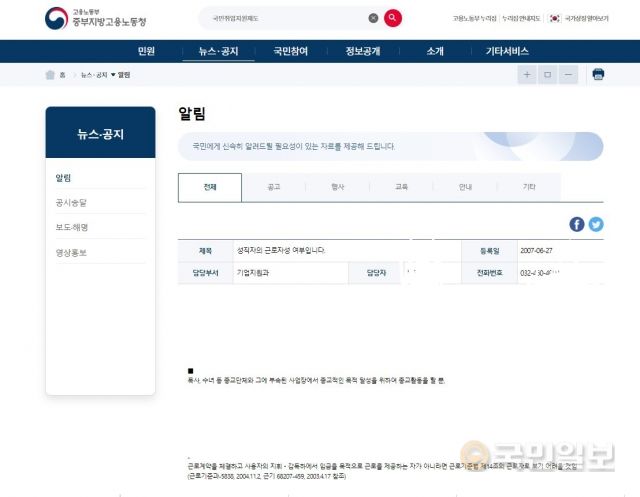640x497 pixels.
Task: Open the 소개 main menu
Action: [x=435, y=51]
